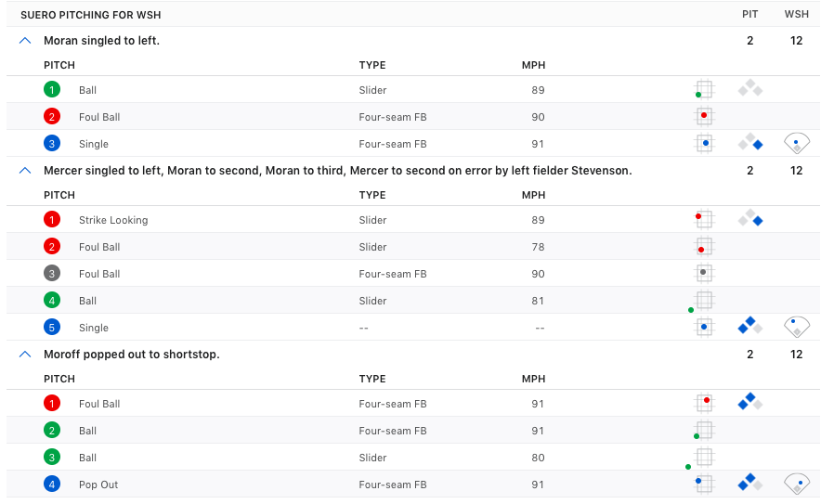Click Moran's single field location diagram

[797, 143]
